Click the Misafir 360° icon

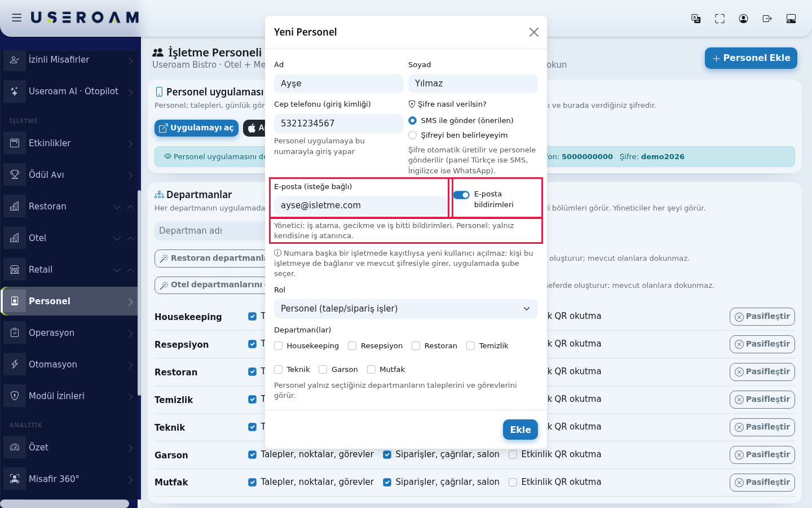15,479
